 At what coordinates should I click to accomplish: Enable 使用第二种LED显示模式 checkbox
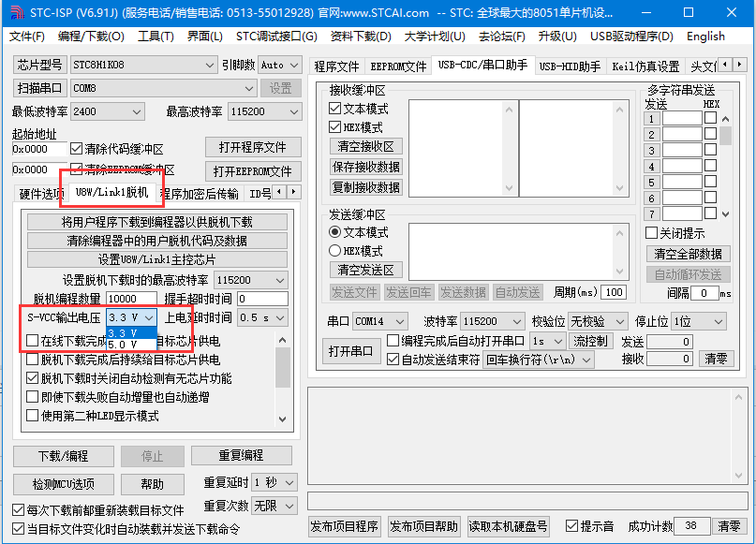click(32, 416)
